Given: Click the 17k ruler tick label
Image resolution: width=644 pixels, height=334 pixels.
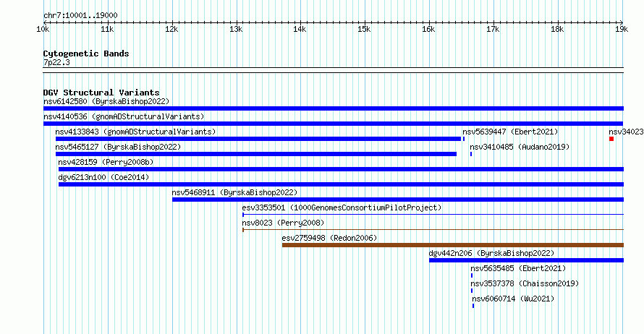Looking at the screenshot, I should click(493, 29).
